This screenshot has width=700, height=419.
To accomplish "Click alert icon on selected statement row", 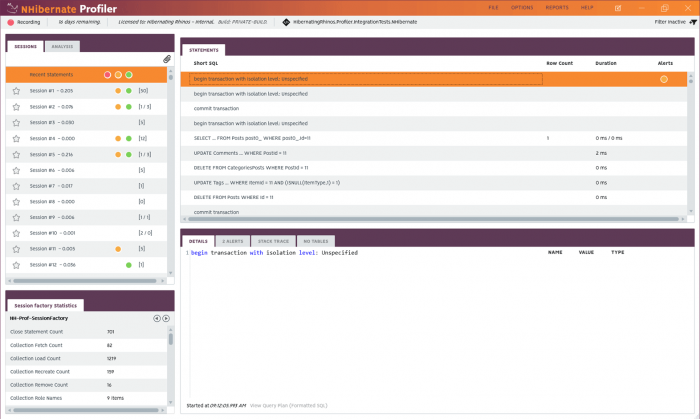I will tap(664, 79).
